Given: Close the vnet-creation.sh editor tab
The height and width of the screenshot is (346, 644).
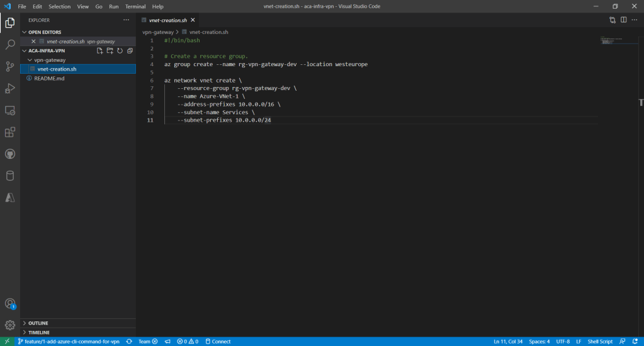Looking at the screenshot, I should [191, 20].
